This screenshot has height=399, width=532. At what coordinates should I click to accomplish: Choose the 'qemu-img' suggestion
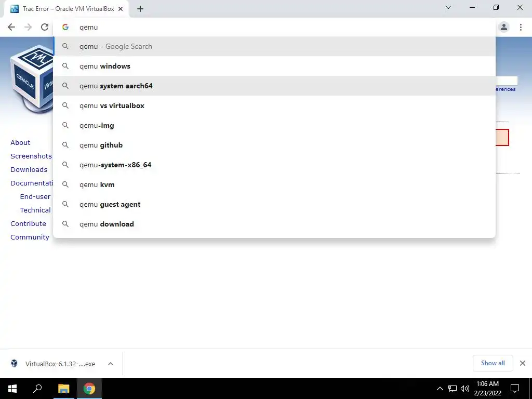[274, 125]
